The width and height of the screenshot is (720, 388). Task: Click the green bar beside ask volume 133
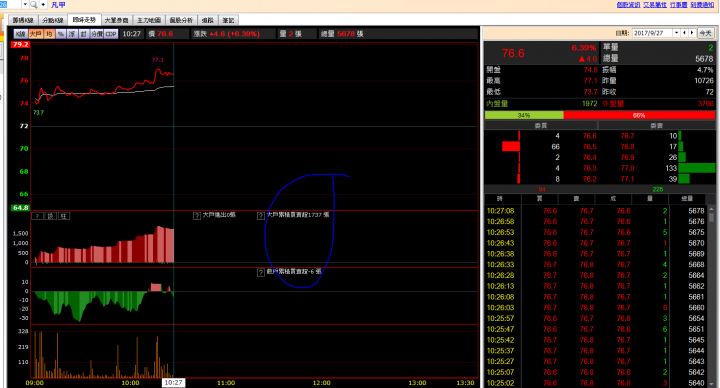point(697,169)
